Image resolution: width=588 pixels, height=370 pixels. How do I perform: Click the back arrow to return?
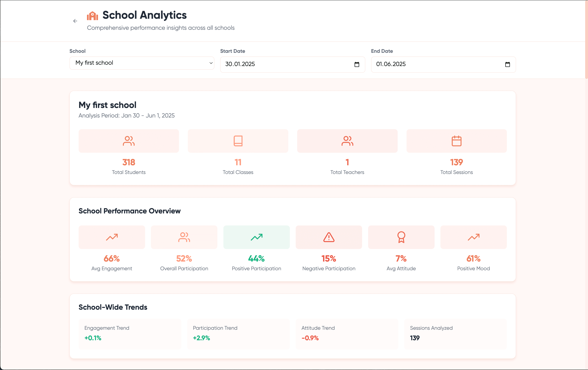[x=75, y=21]
